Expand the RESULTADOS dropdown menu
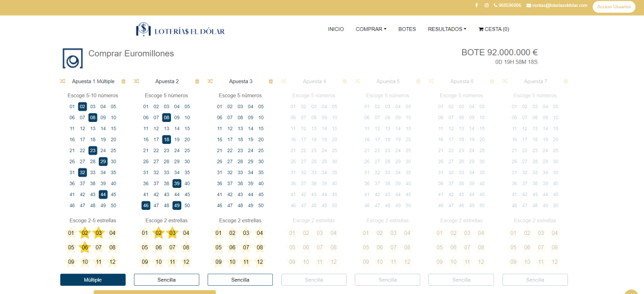644x294 pixels. coord(447,29)
